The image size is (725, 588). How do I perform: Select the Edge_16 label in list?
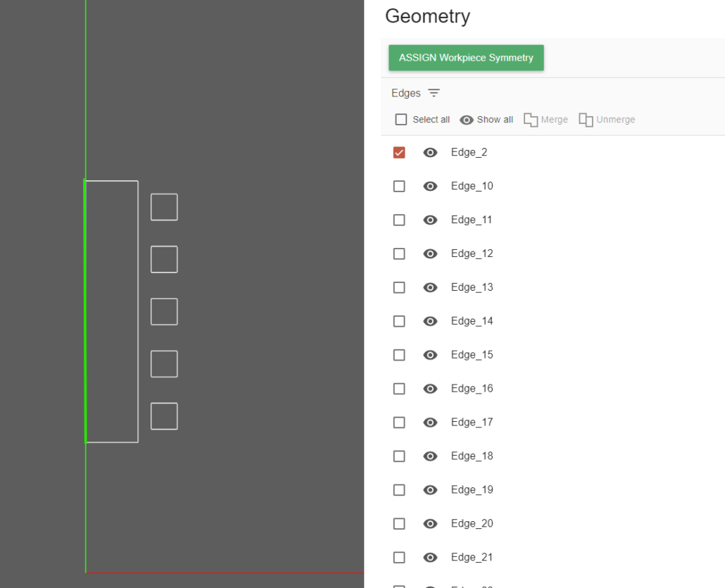pos(472,389)
